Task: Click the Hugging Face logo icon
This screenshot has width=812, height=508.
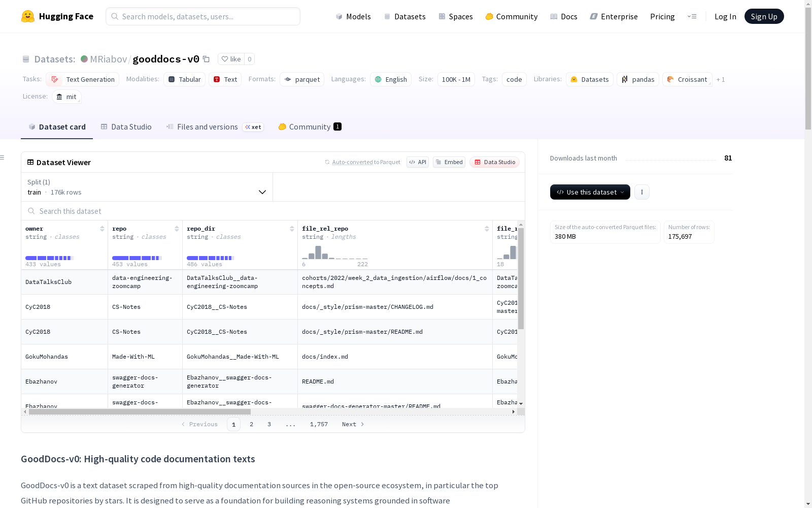Action: point(28,16)
